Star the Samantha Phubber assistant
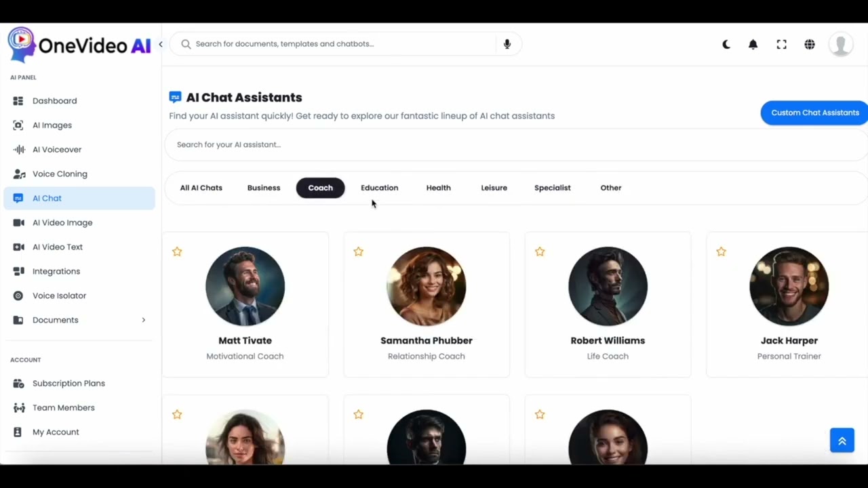Viewport: 868px width, 488px height. [x=358, y=251]
